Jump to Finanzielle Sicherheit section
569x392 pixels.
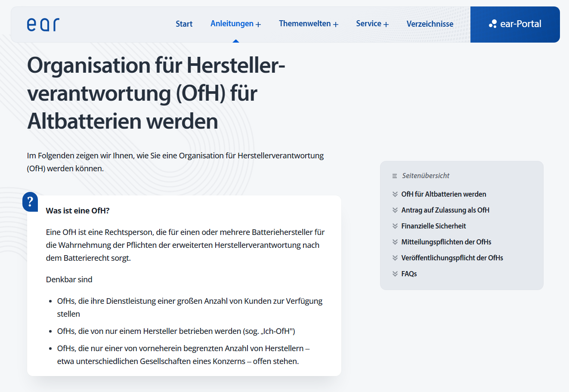click(x=433, y=226)
